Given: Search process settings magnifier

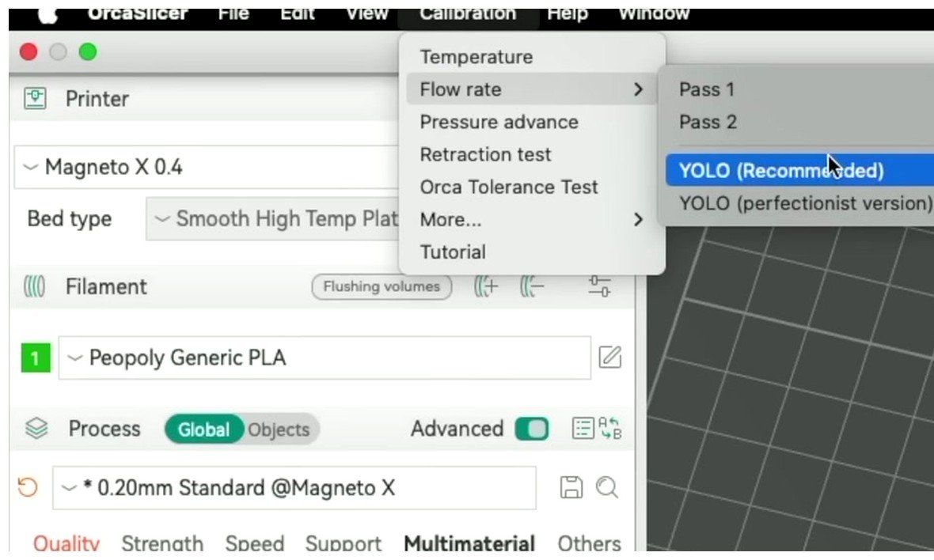Looking at the screenshot, I should click(x=608, y=487).
